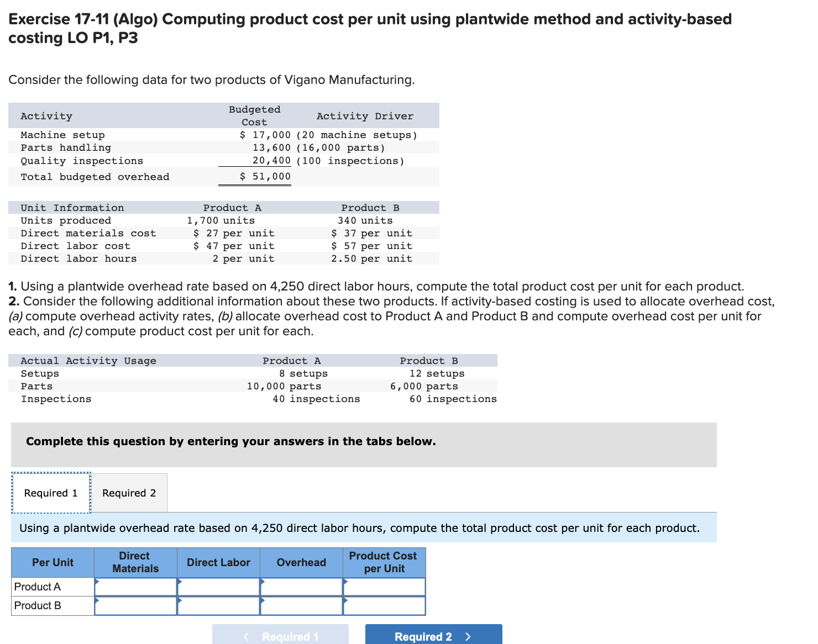The height and width of the screenshot is (644, 818).
Task: Switch to the Required 2 tab
Action: click(129, 493)
